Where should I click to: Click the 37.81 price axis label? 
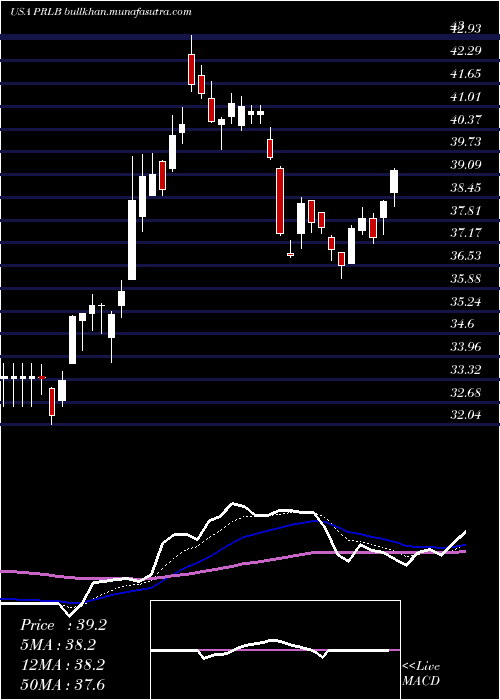(466, 210)
